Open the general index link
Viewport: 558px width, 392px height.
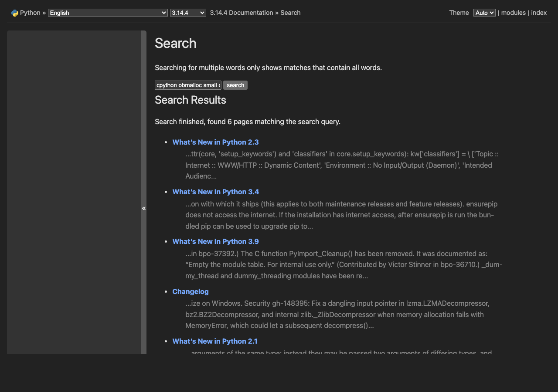point(539,13)
